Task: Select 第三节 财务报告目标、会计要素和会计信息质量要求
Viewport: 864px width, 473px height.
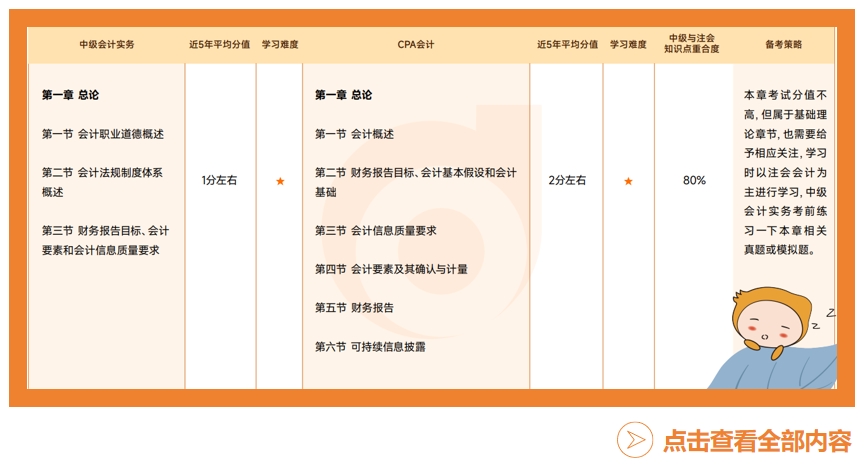Action: (x=105, y=240)
